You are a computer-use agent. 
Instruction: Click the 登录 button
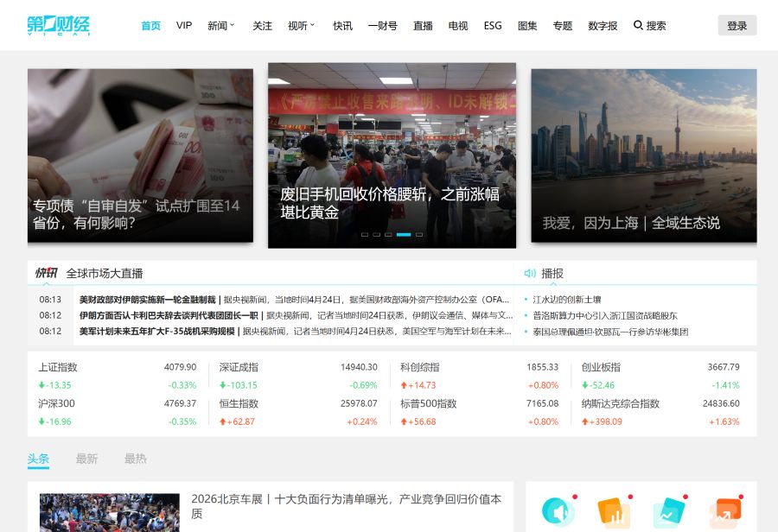coord(737,25)
